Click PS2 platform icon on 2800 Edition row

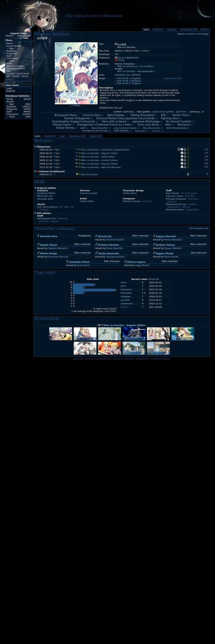click(77, 156)
